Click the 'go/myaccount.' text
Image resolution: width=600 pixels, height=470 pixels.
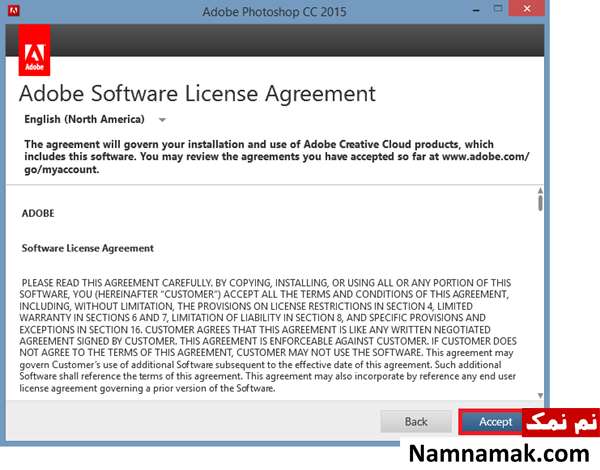pos(62,170)
